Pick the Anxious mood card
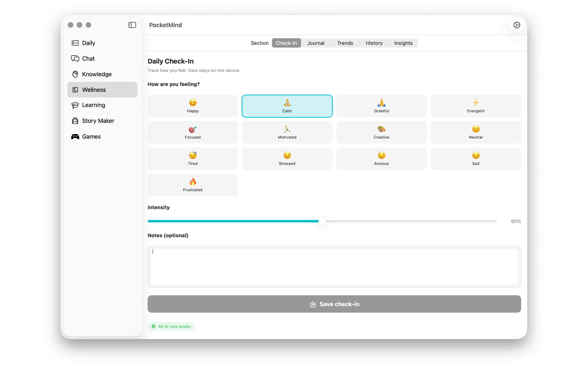The width and height of the screenshot is (588, 368). pyautogui.click(x=381, y=159)
